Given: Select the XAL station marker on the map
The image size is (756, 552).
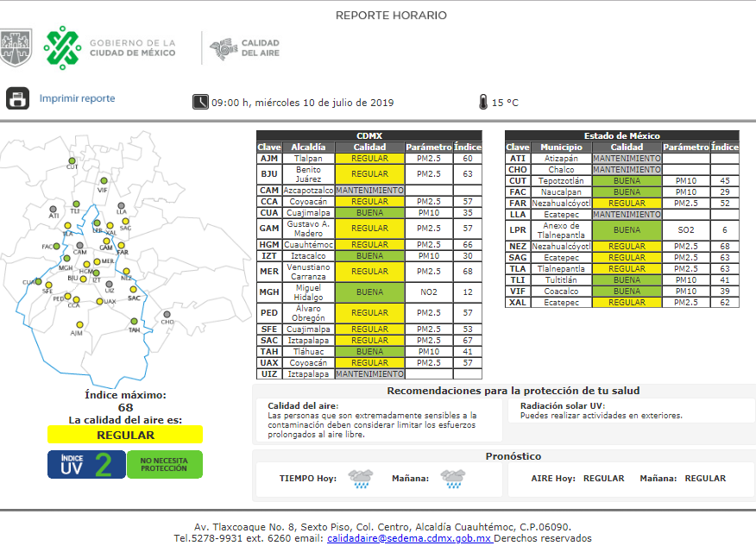Looking at the screenshot, I should coord(110,225).
